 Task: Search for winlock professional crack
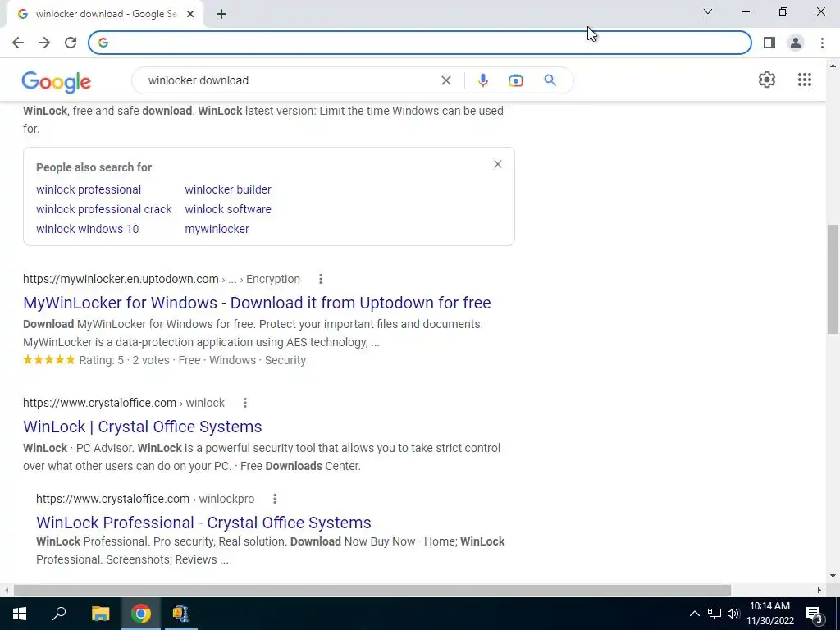104,209
